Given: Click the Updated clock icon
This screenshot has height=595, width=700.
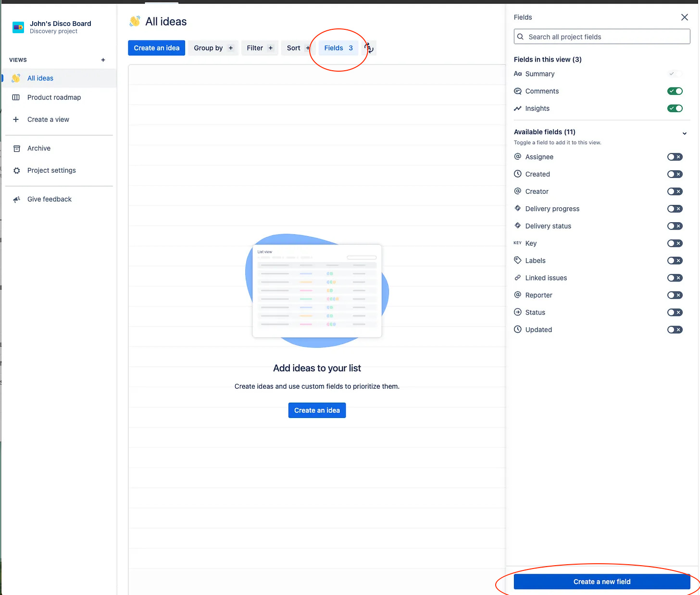Looking at the screenshot, I should (518, 329).
